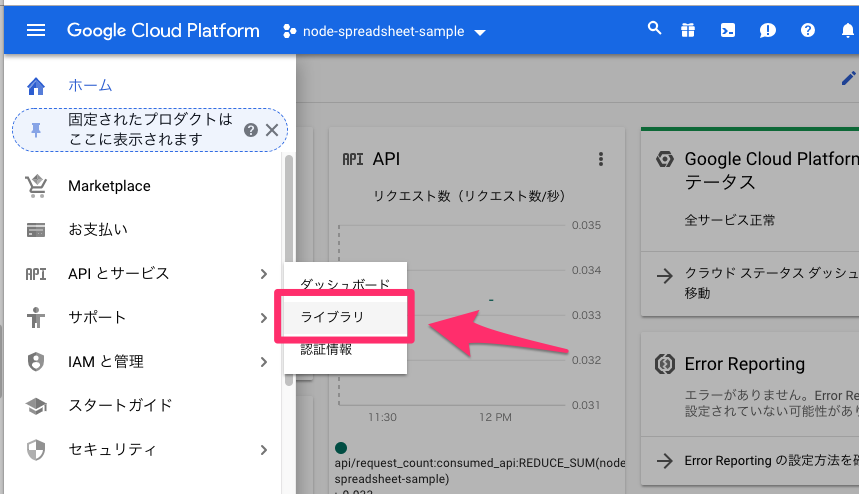This screenshot has height=494, width=859.
Task: Go to ホーム in the sidebar
Action: (x=90, y=85)
